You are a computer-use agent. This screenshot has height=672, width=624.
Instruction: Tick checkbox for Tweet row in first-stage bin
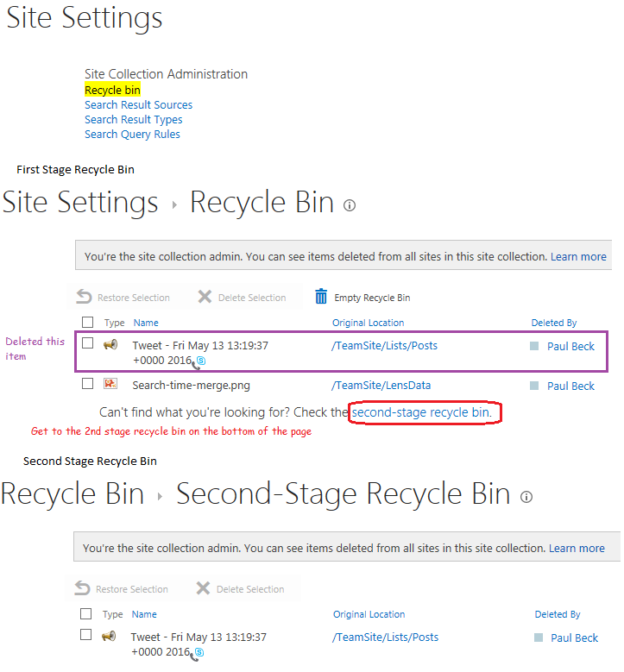(87, 343)
